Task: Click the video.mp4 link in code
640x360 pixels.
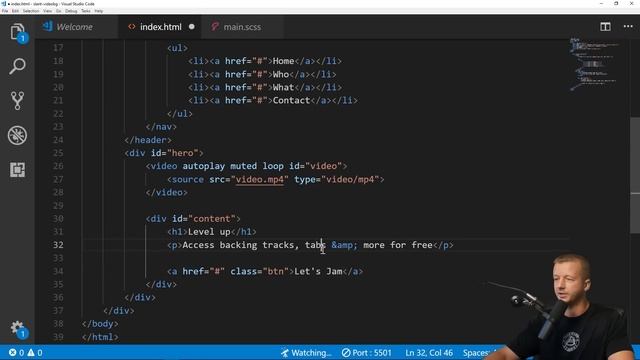Action: pyautogui.click(x=260, y=179)
